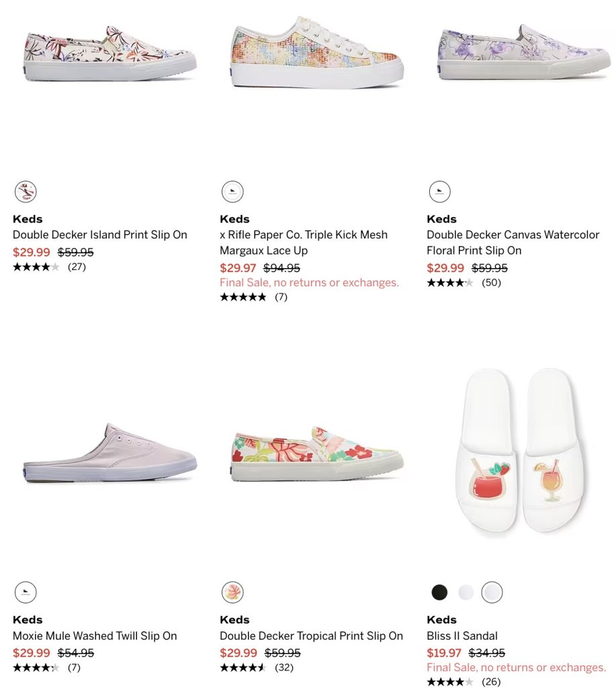View star rating for Island Print Slip On
This screenshot has height=688, width=616.
pos(36,267)
